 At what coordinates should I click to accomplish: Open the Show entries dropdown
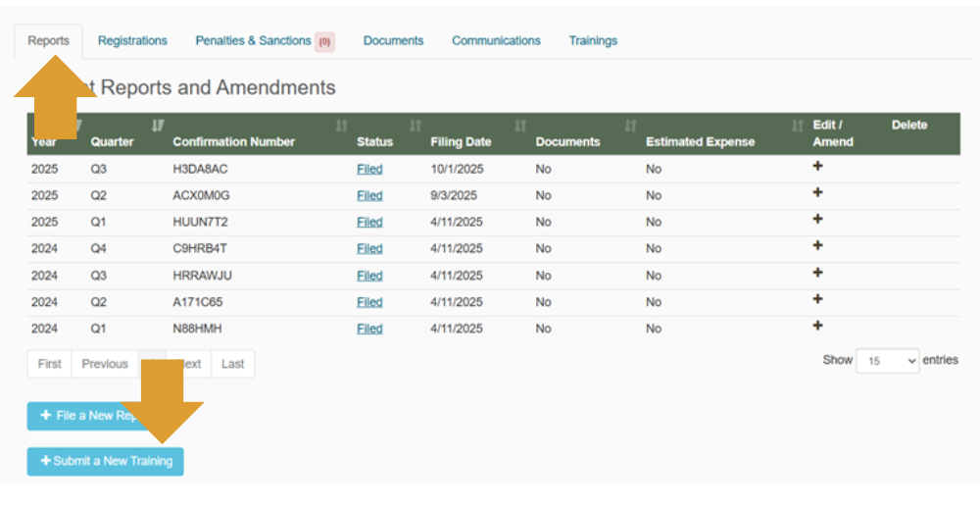click(887, 361)
